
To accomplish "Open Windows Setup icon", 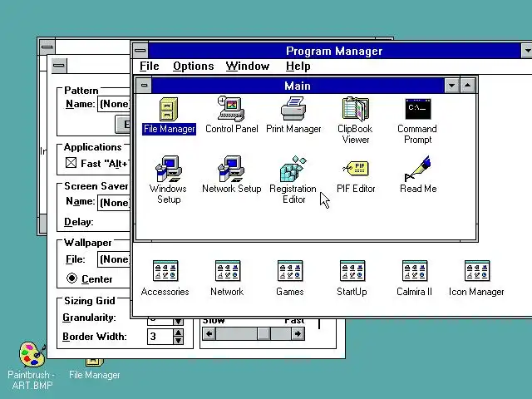I will point(169,180).
